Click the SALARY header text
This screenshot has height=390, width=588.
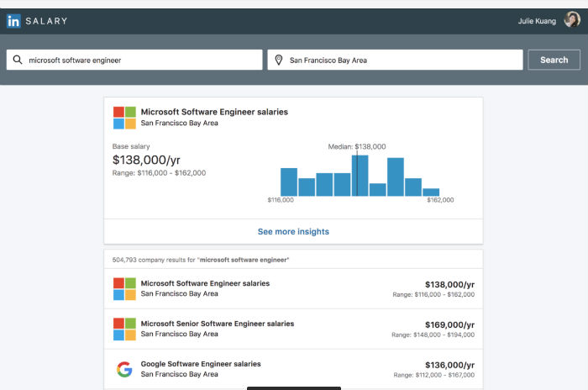(x=46, y=21)
